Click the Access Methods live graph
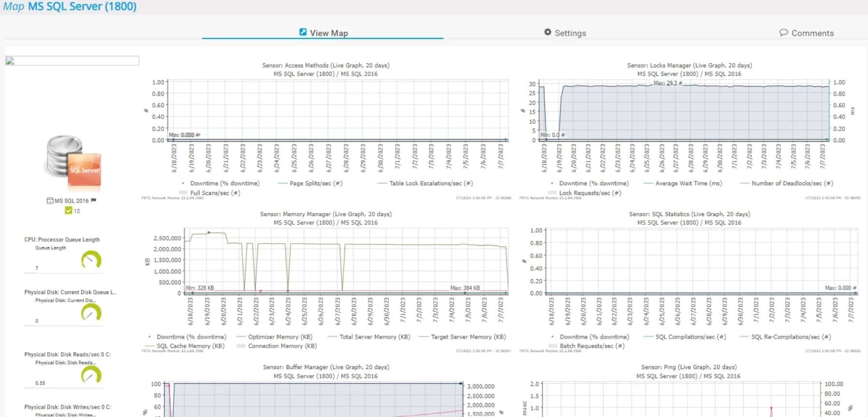The image size is (868, 417). click(x=326, y=131)
